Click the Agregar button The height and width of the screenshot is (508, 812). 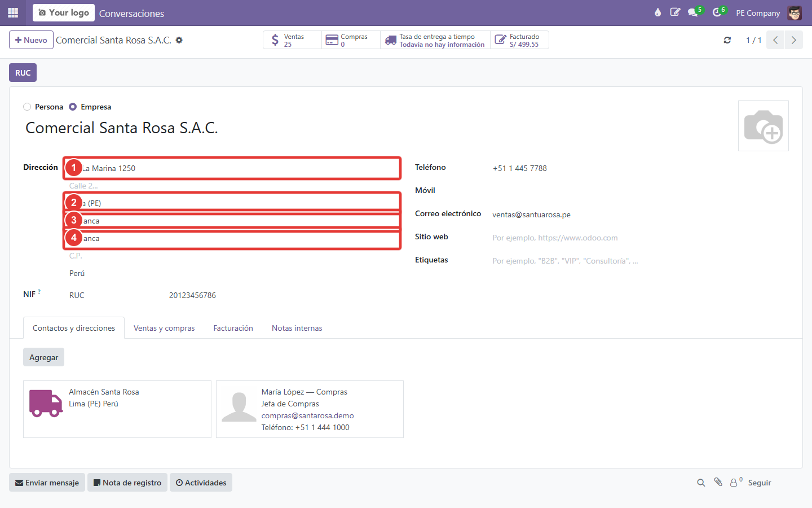(x=43, y=357)
